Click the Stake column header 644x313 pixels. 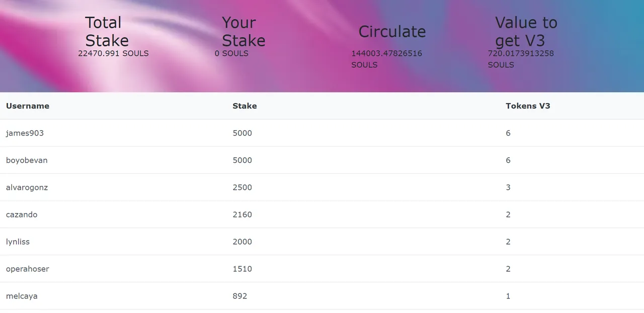[x=245, y=106]
